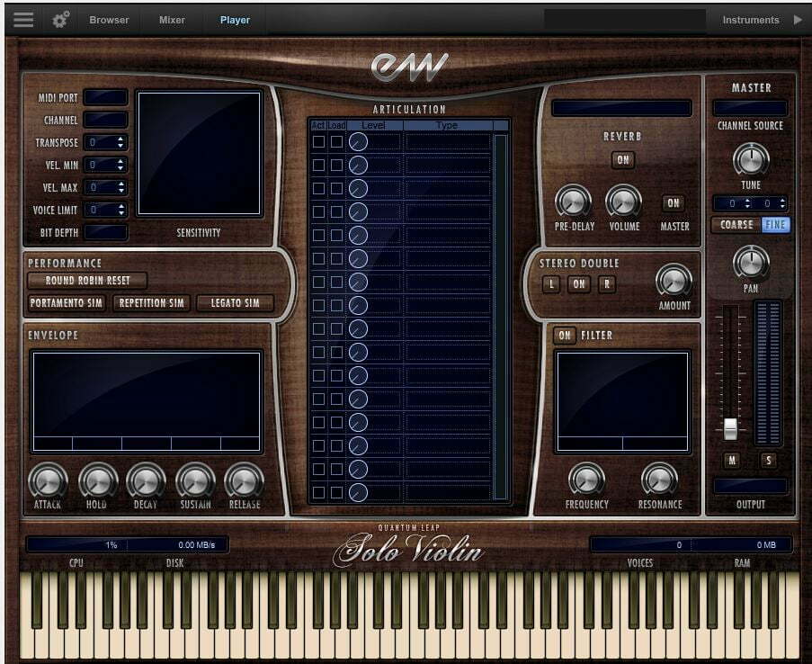Toggle the Reverb ON button
Viewport: 812px width, 664px height.
[x=623, y=159]
